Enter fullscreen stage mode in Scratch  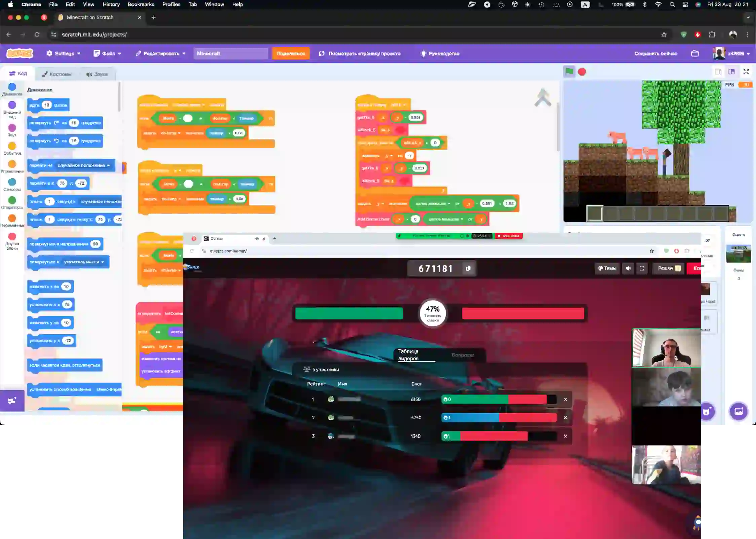tap(746, 72)
